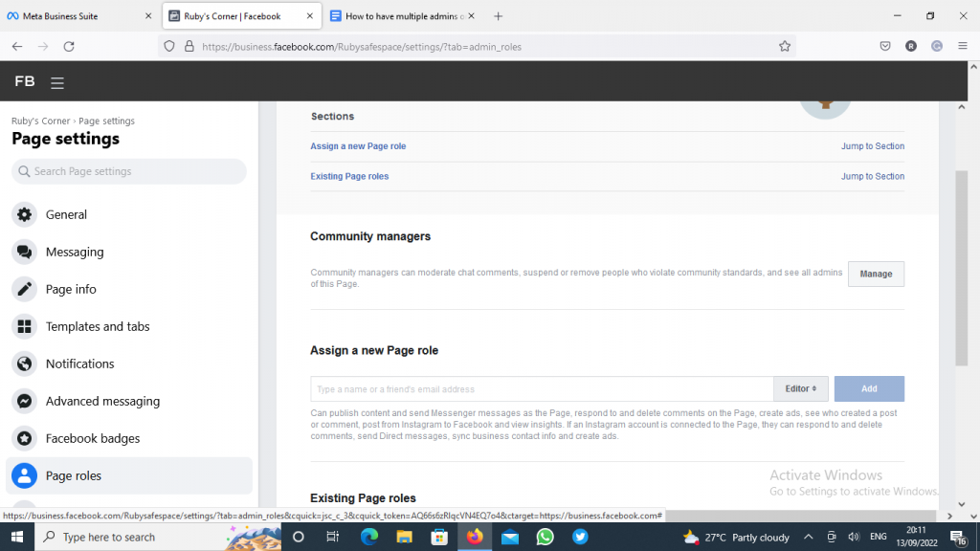Click the Firefox extension icon beside avatar
This screenshot has width=980, height=551.
pyautogui.click(x=937, y=46)
